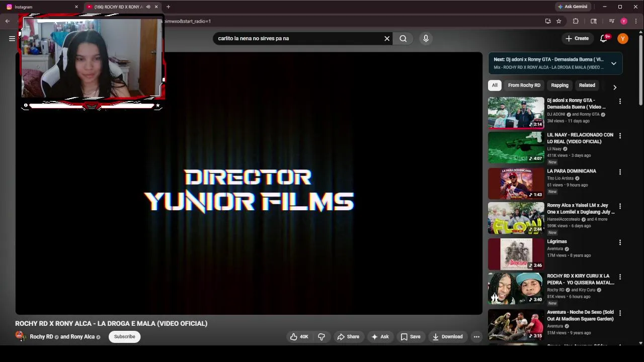Open a new browser tab
The width and height of the screenshot is (644, 362).
[x=168, y=7]
